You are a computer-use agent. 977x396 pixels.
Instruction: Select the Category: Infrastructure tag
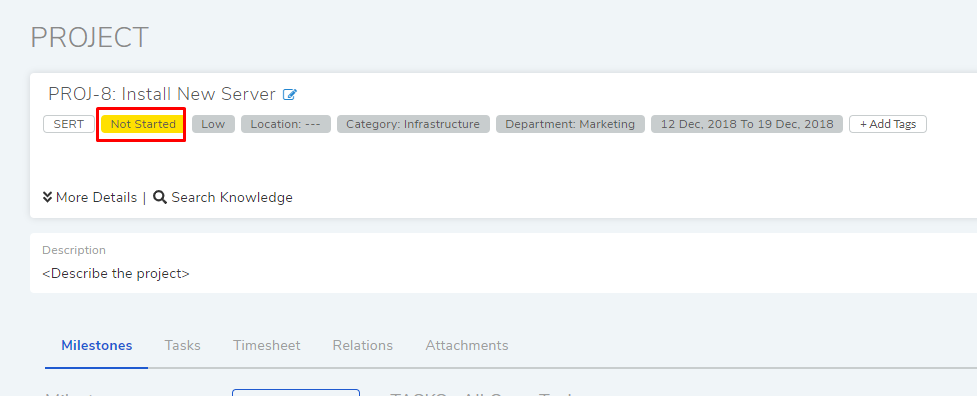point(413,124)
